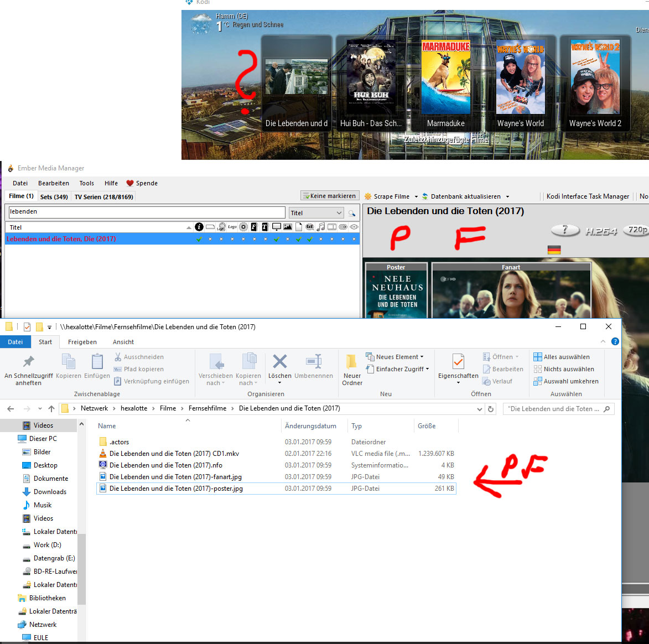Image resolution: width=649 pixels, height=644 pixels.
Task: Click Auswahl umkehren in Explorer ribbon
Action: pyautogui.click(x=566, y=381)
